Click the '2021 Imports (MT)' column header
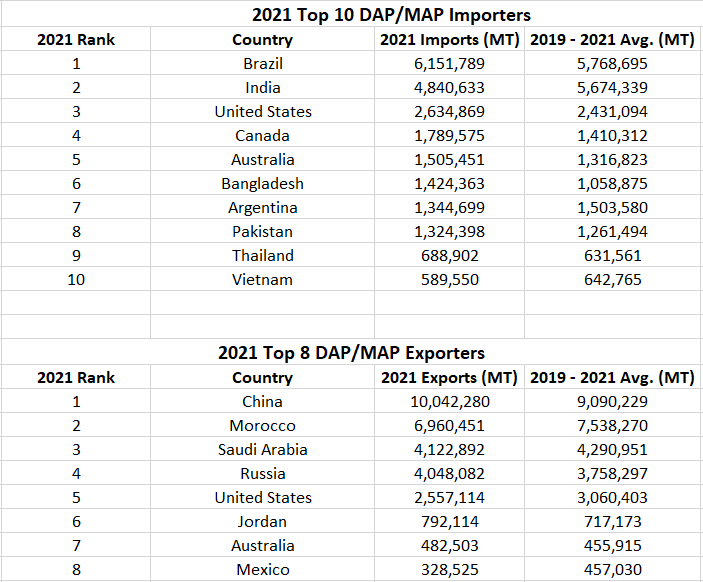This screenshot has height=582, width=703. pyautogui.click(x=450, y=39)
